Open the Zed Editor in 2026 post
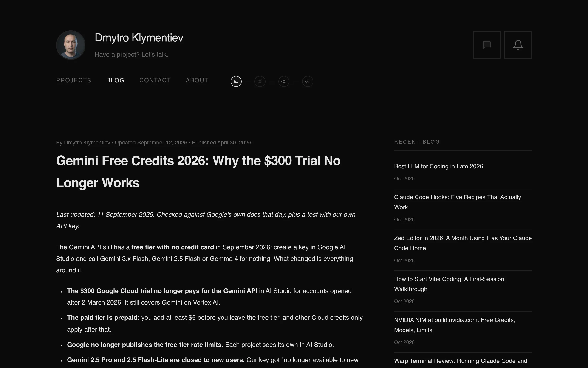Image resolution: width=588 pixels, height=368 pixels. 463,243
